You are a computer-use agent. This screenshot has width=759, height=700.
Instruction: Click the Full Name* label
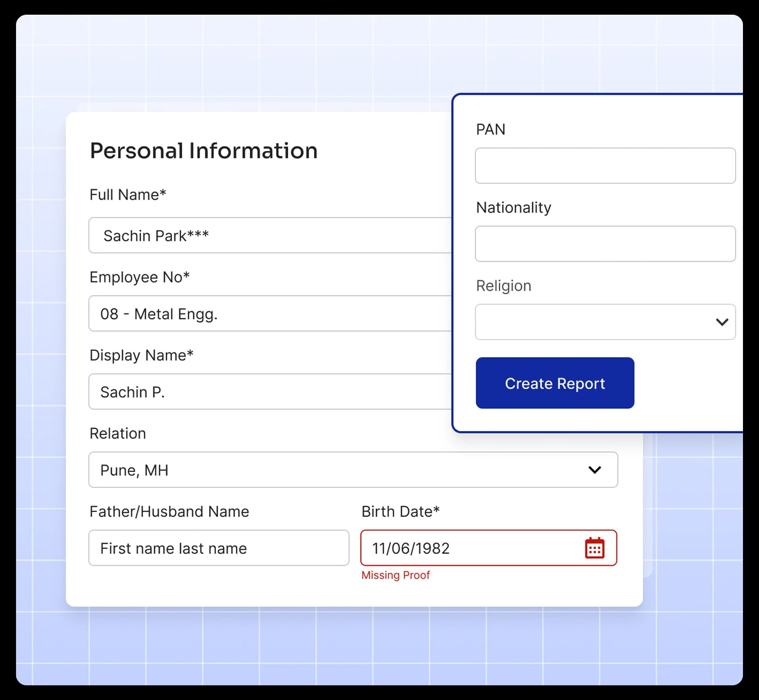[128, 195]
